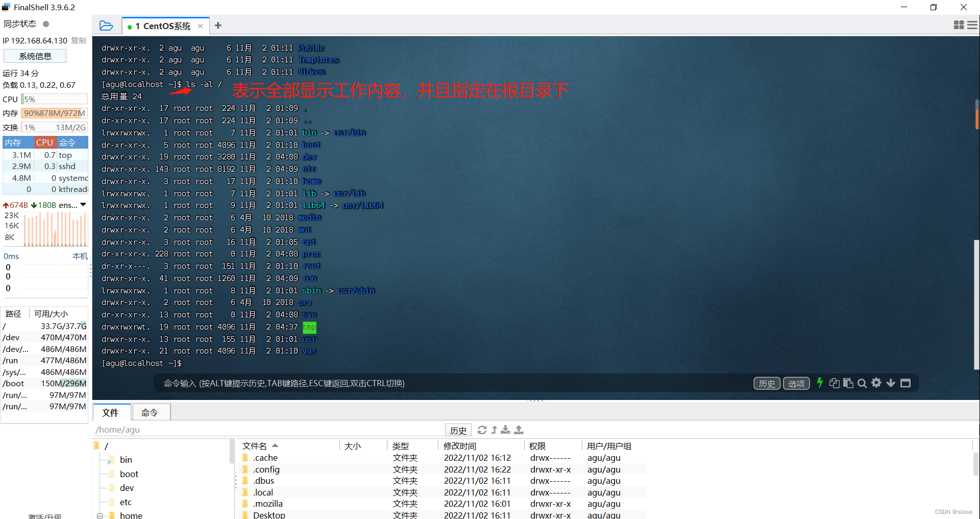The width and height of the screenshot is (980, 519).
Task: Collapse the home folder tree node
Action: [100, 515]
